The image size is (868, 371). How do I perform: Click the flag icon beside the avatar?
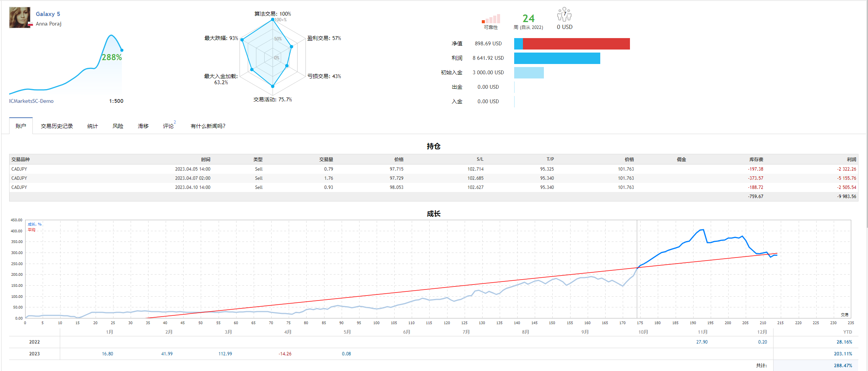click(x=30, y=24)
